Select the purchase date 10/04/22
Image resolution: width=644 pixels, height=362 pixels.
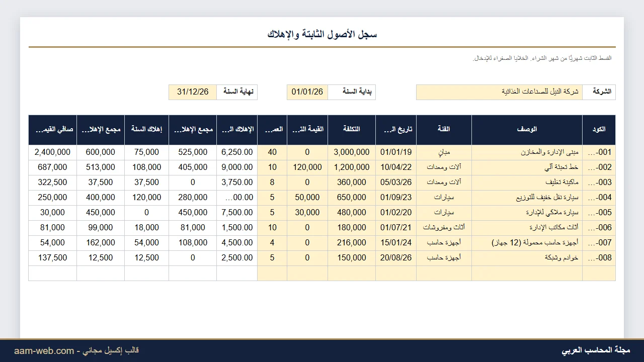point(396,167)
